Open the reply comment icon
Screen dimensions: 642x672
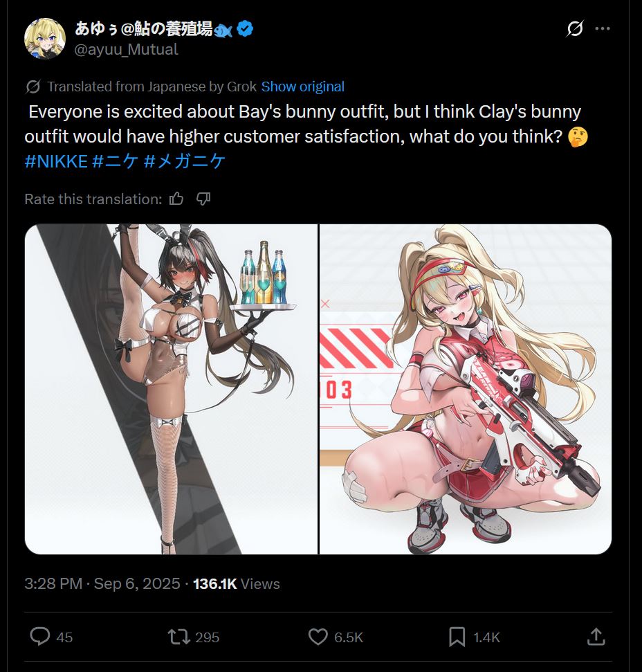click(40, 637)
